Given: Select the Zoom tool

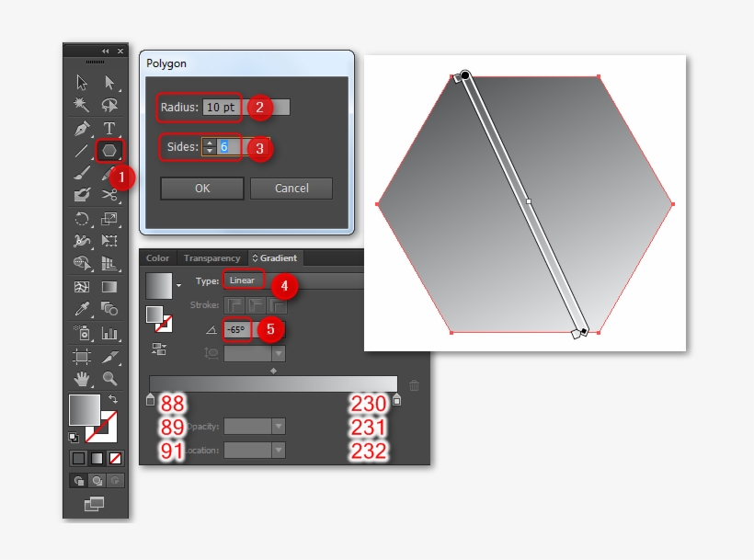Looking at the screenshot, I should click(x=108, y=378).
